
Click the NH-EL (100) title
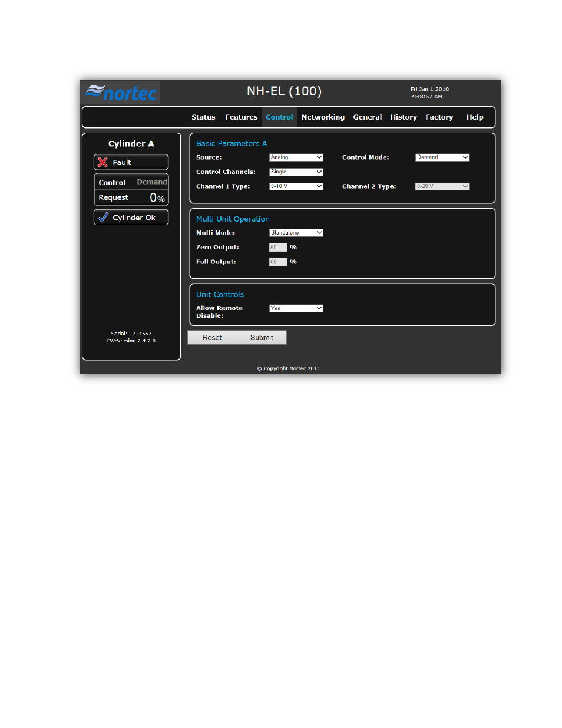pyautogui.click(x=285, y=91)
